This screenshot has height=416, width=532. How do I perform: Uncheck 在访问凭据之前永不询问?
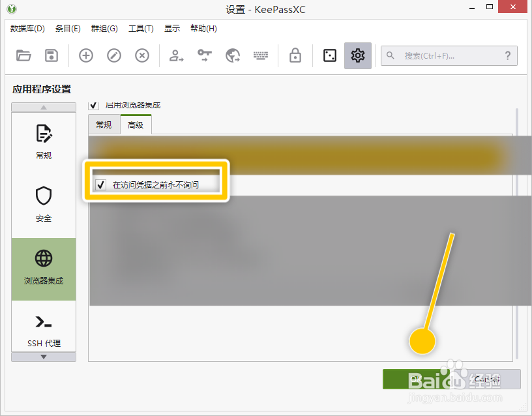click(x=100, y=184)
